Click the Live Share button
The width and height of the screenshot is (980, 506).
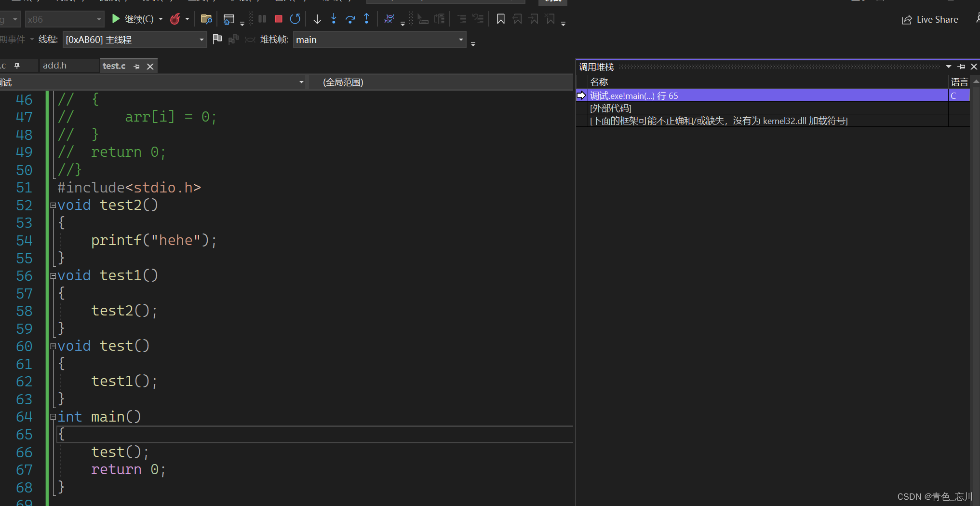[930, 19]
